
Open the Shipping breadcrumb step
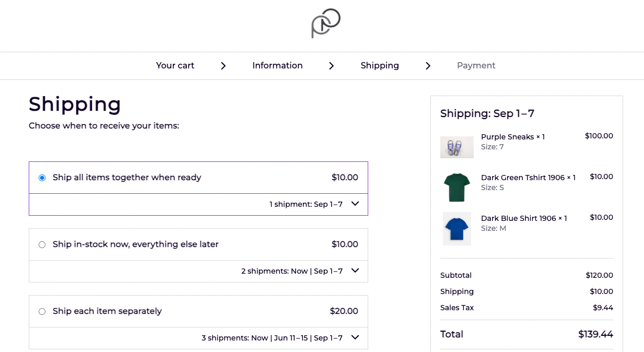[380, 66]
